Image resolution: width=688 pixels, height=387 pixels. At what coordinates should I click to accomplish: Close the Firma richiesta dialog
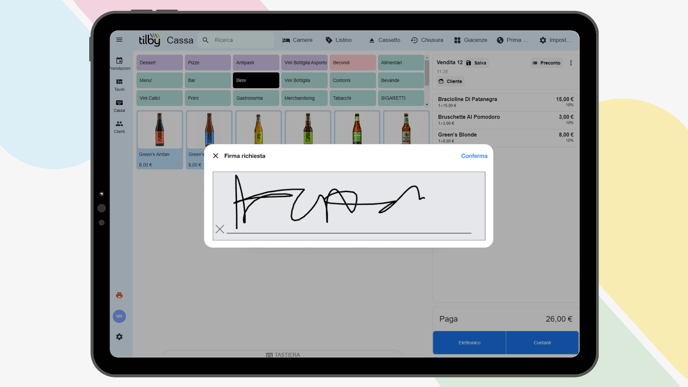(x=215, y=156)
